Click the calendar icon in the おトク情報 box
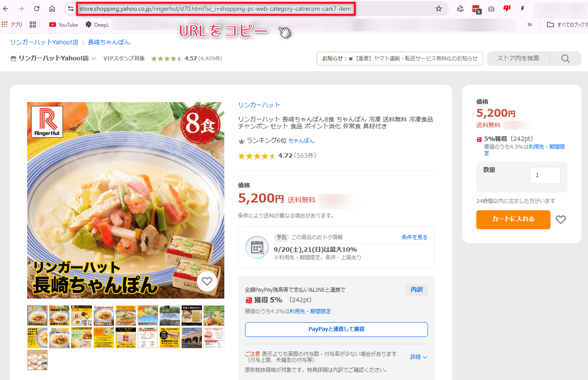 (257, 247)
